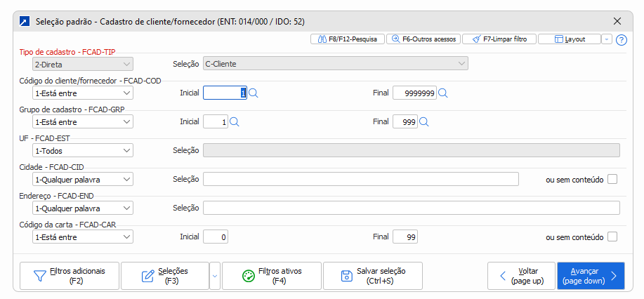Screen dimensions: 644x299
Task: Expand the Tipo de cadastro dropdown
Action: tap(83, 64)
